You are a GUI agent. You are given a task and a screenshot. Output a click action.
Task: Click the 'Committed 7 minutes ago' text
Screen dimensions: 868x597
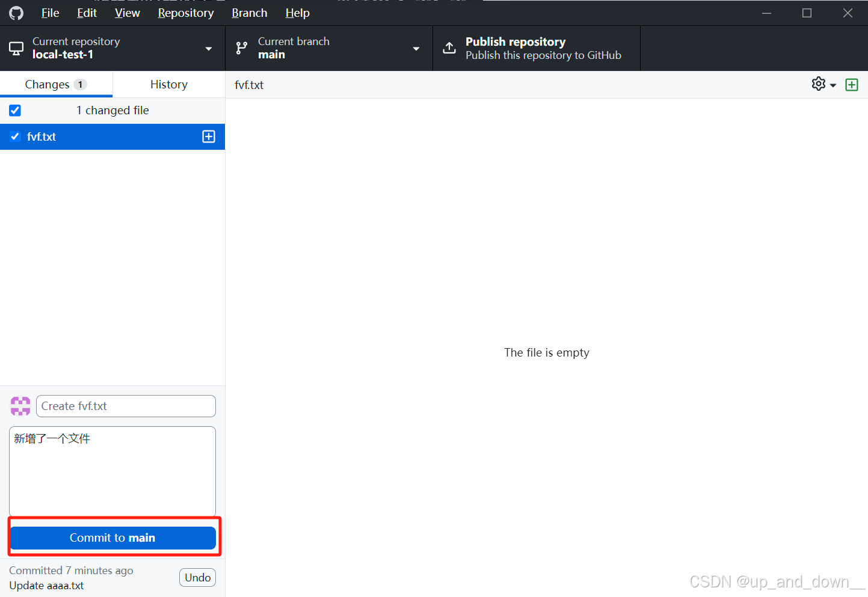click(x=71, y=570)
